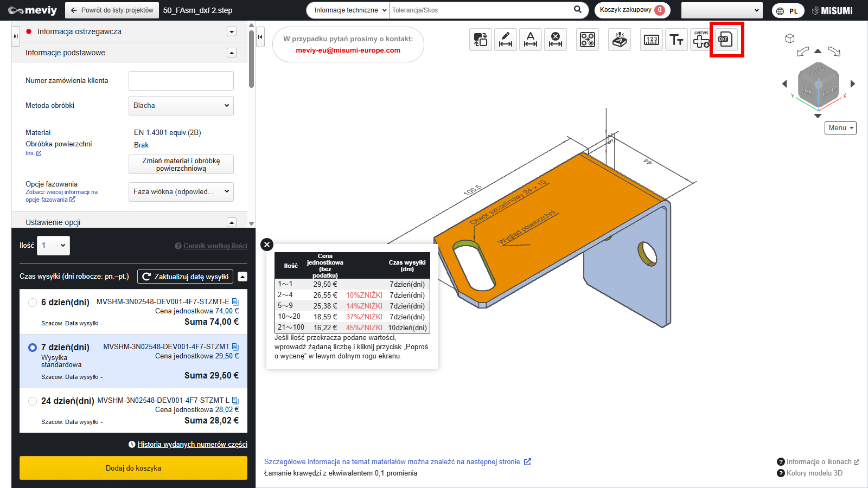Open the 6 Views download tool
The height and width of the screenshot is (488, 868).
[701, 40]
